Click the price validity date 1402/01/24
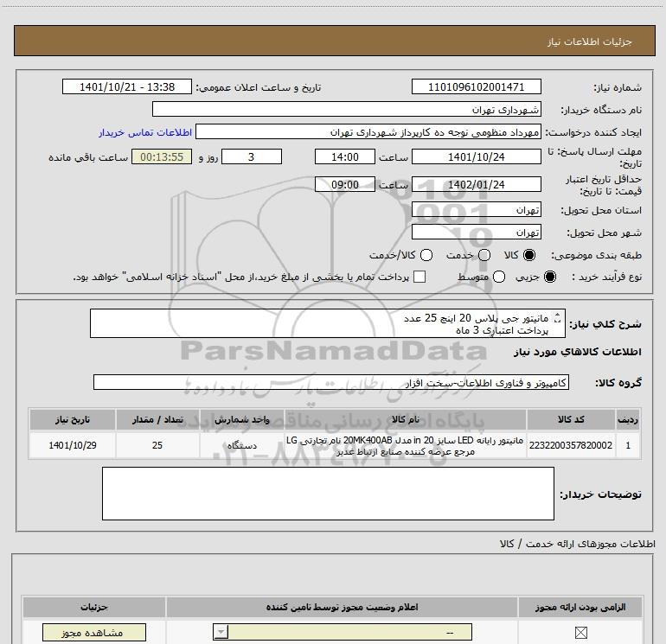Image resolution: width=666 pixels, height=644 pixels. pyautogui.click(x=476, y=184)
